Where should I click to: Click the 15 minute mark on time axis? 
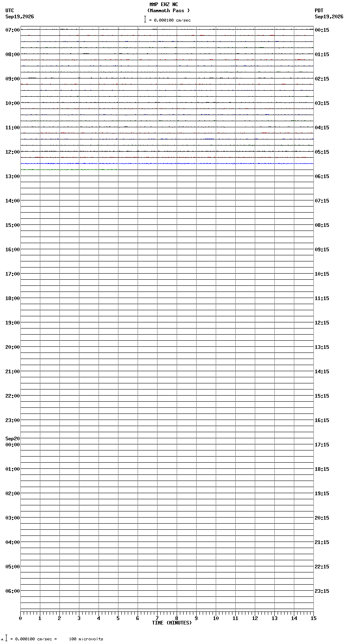coord(313,618)
